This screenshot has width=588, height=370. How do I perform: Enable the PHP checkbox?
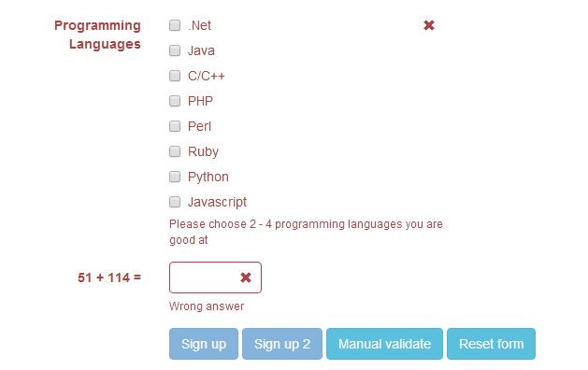(x=175, y=101)
